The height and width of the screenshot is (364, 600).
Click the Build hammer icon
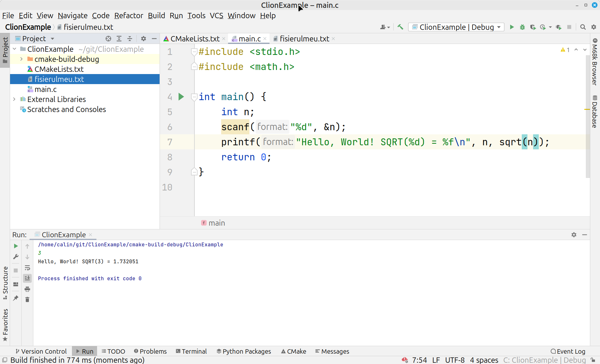point(400,27)
